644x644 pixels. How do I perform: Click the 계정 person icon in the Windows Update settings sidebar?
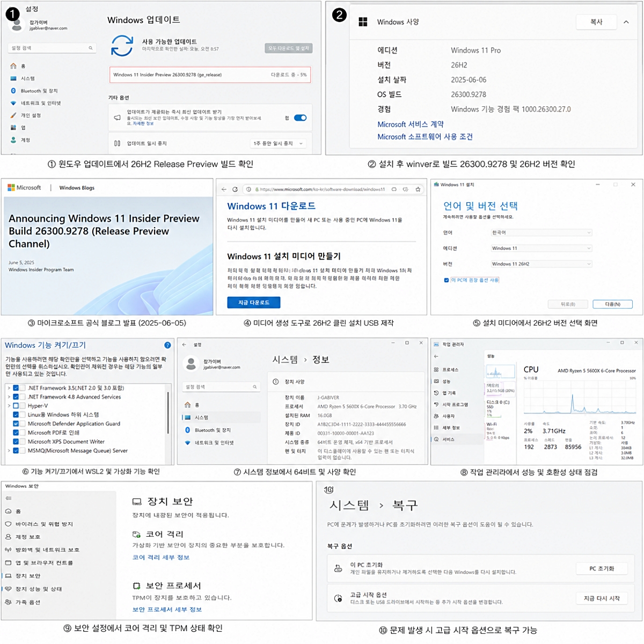(x=13, y=140)
